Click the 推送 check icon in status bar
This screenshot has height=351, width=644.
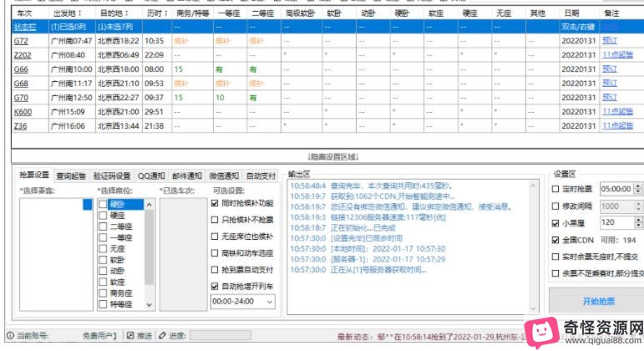(130, 335)
